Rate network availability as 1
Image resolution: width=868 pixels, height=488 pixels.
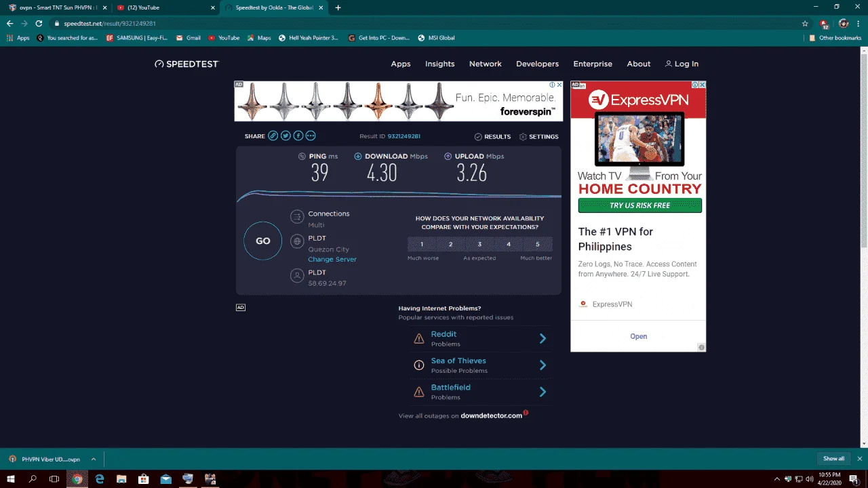(422, 244)
